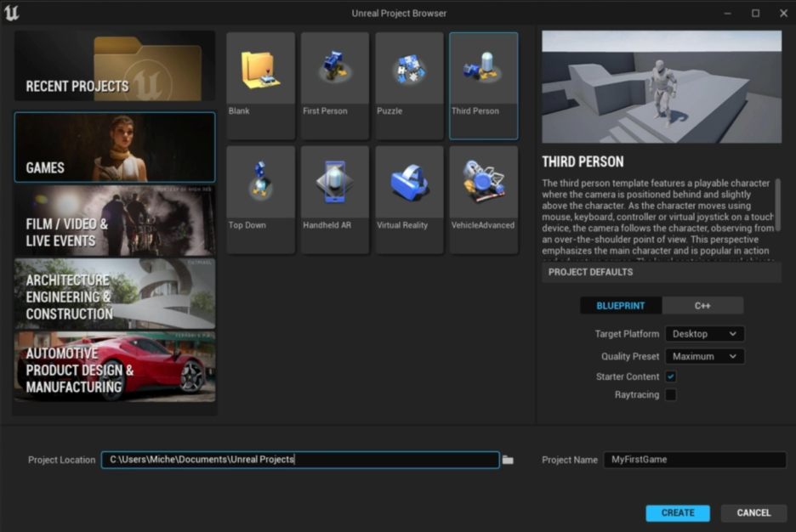
Task: Enable the Raytracing checkbox
Action: (x=671, y=394)
